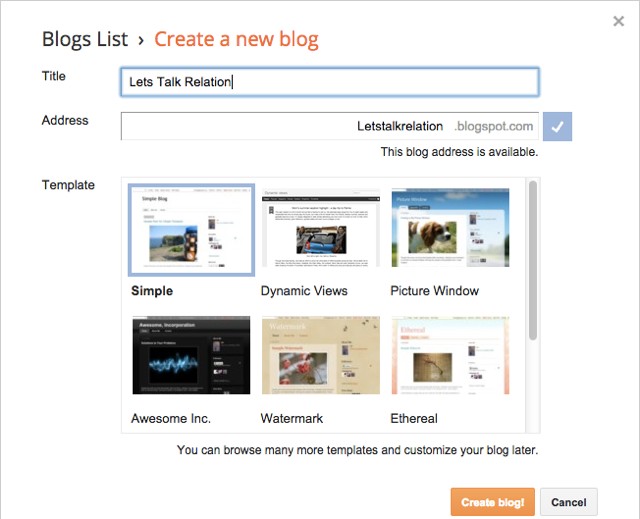Click the "Awesome Inc." template name

[171, 418]
